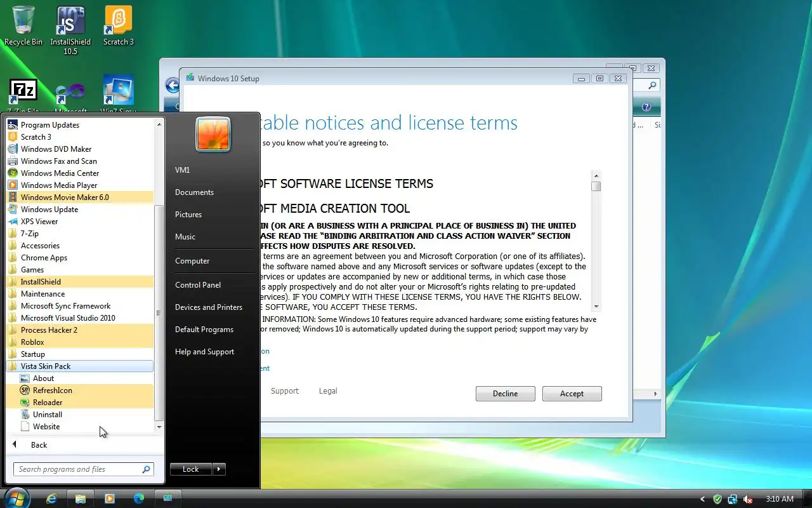Expand the Process Hacker 2 folder

point(80,330)
